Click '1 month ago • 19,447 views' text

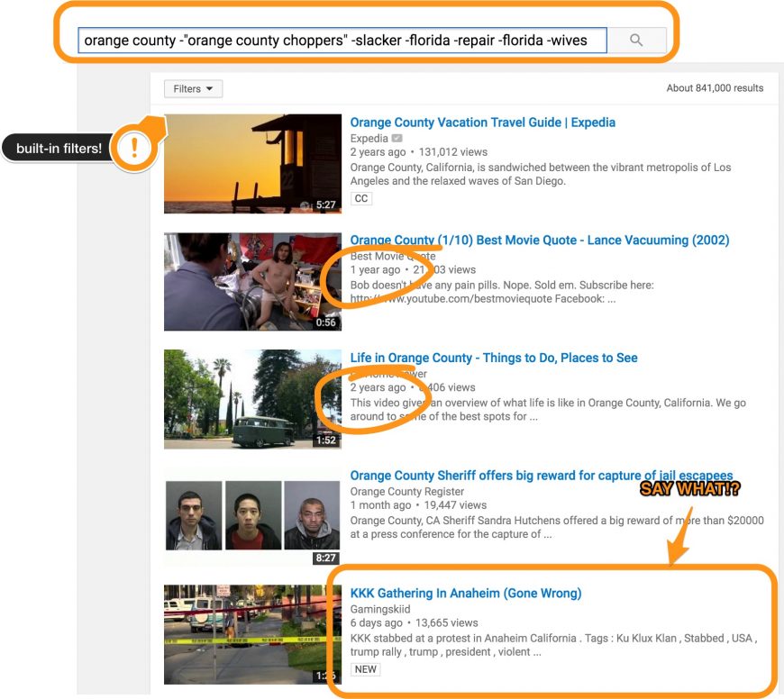point(418,505)
